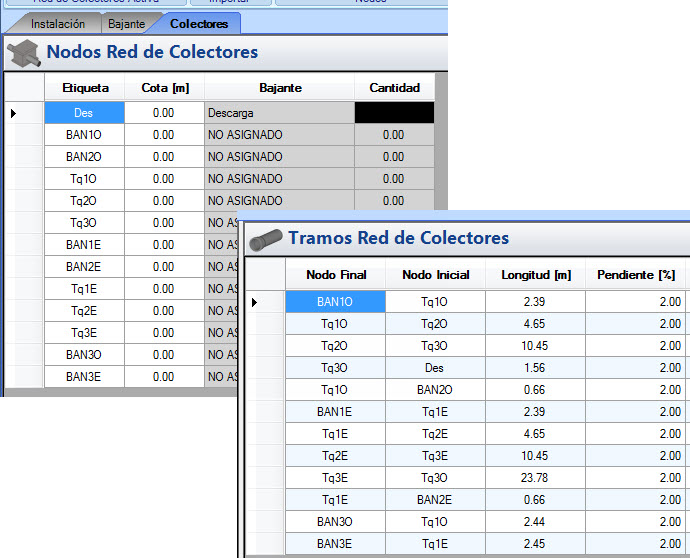This screenshot has height=558, width=690.
Task: Click the black Cantidad cell in Des row
Action: [x=394, y=113]
